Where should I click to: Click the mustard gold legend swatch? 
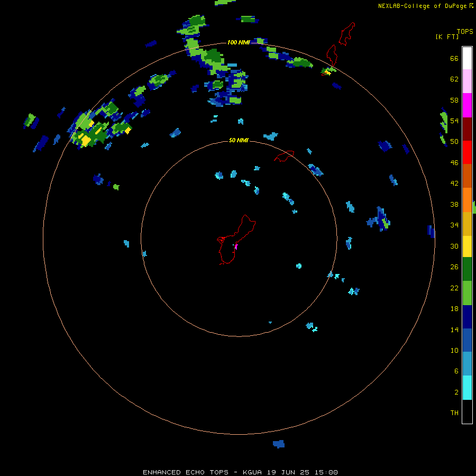pyautogui.click(x=467, y=224)
